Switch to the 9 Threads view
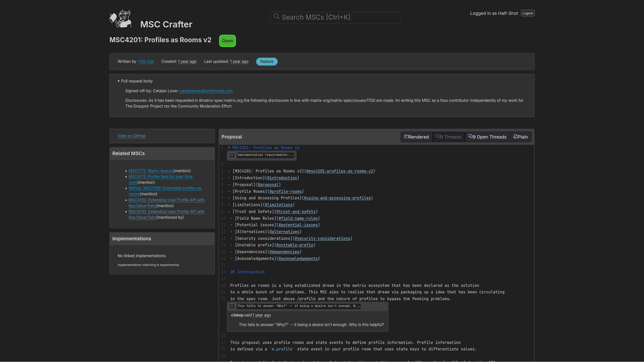The height and width of the screenshot is (362, 644). click(x=448, y=137)
